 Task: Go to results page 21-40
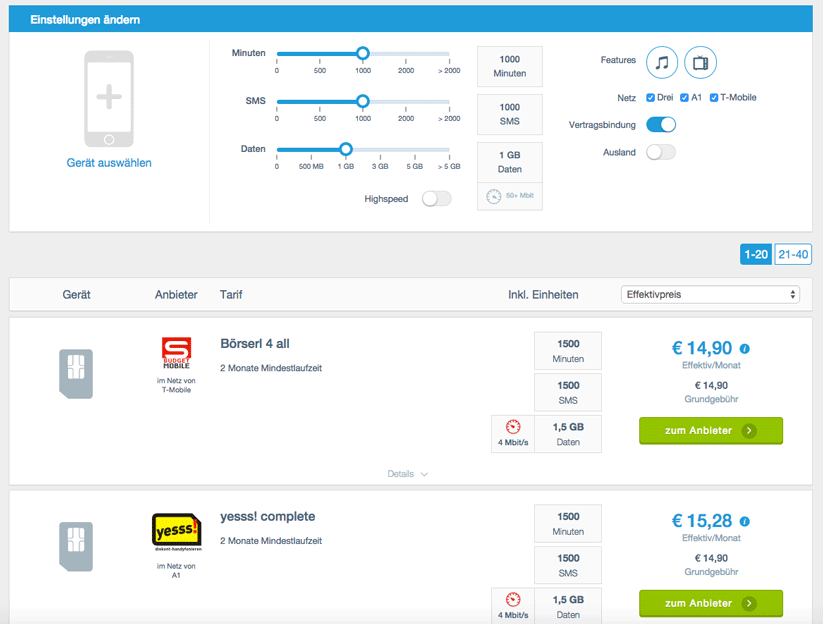(x=793, y=255)
